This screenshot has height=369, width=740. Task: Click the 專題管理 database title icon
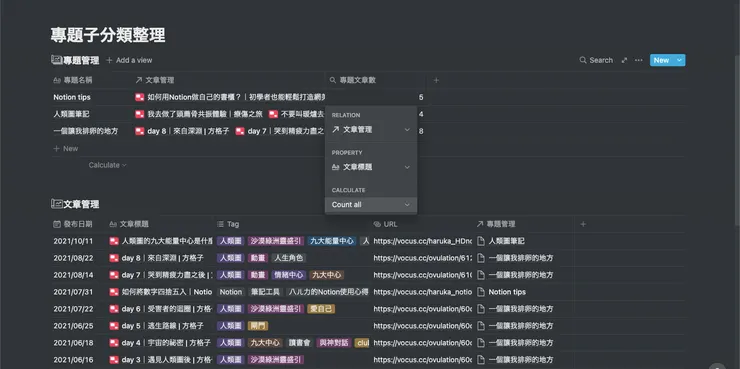(57, 60)
